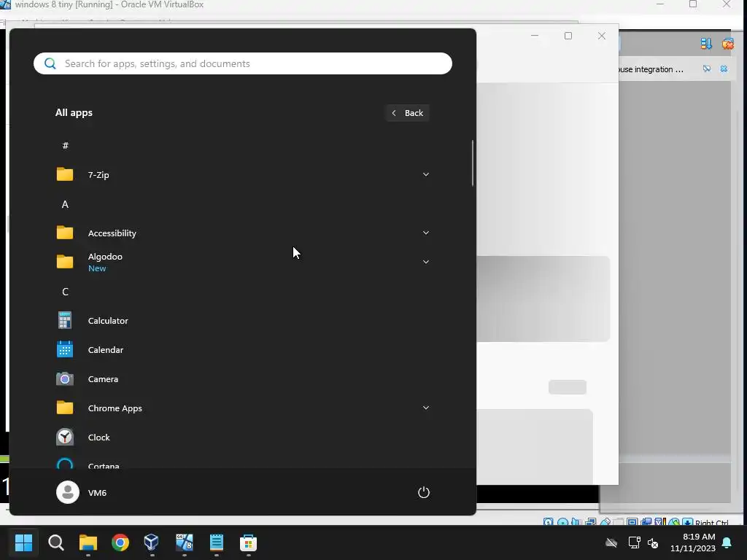
Task: Focus the Search for apps, settings, and documents box
Action: click(242, 63)
